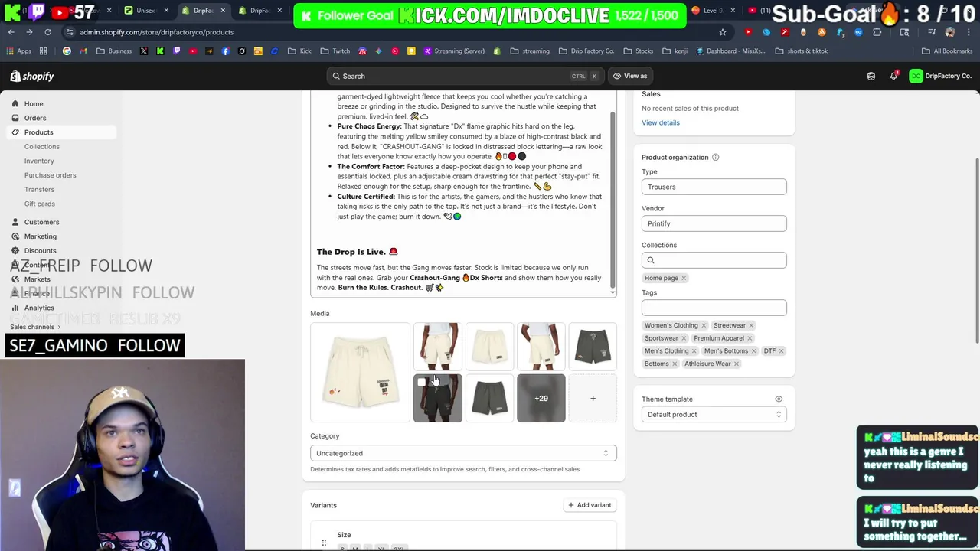Remove the Men's Bottoms tag
The width and height of the screenshot is (980, 551).
pos(753,351)
